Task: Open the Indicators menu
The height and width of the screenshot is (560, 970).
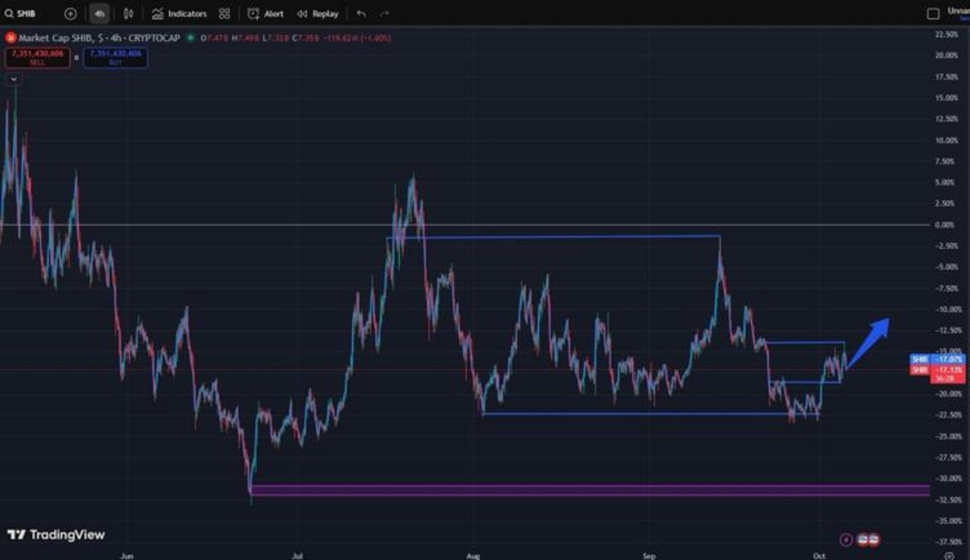Action: tap(180, 14)
